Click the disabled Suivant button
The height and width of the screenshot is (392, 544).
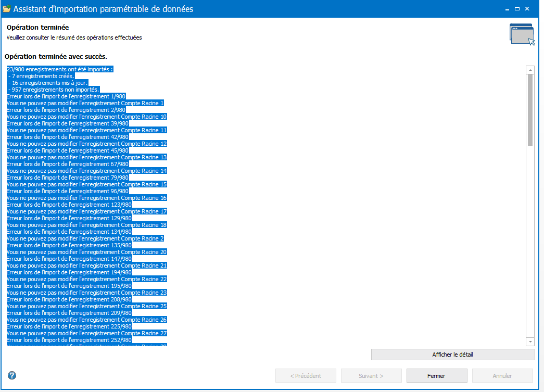pyautogui.click(x=371, y=376)
